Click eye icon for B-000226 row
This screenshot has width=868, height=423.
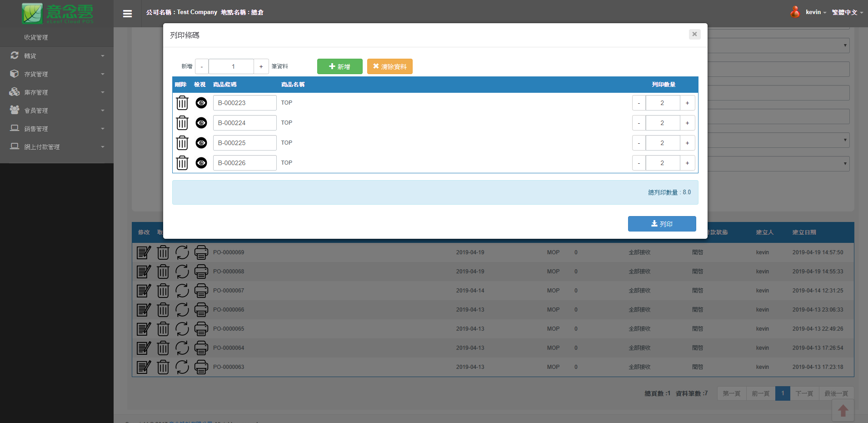pos(201,163)
